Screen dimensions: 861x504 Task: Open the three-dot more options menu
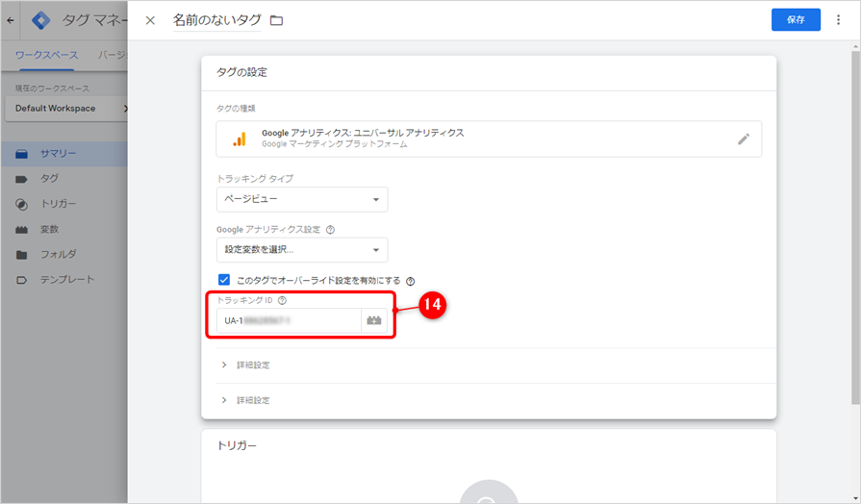[838, 20]
